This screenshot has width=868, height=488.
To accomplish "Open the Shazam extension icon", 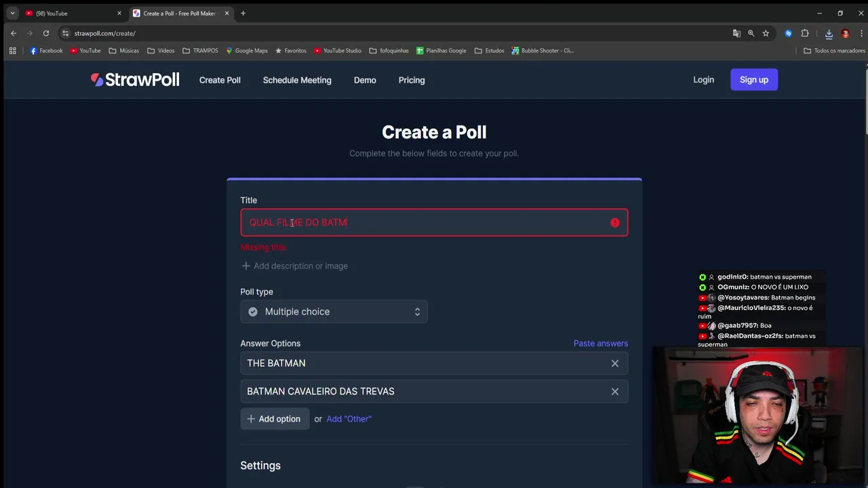I will pyautogui.click(x=788, y=33).
